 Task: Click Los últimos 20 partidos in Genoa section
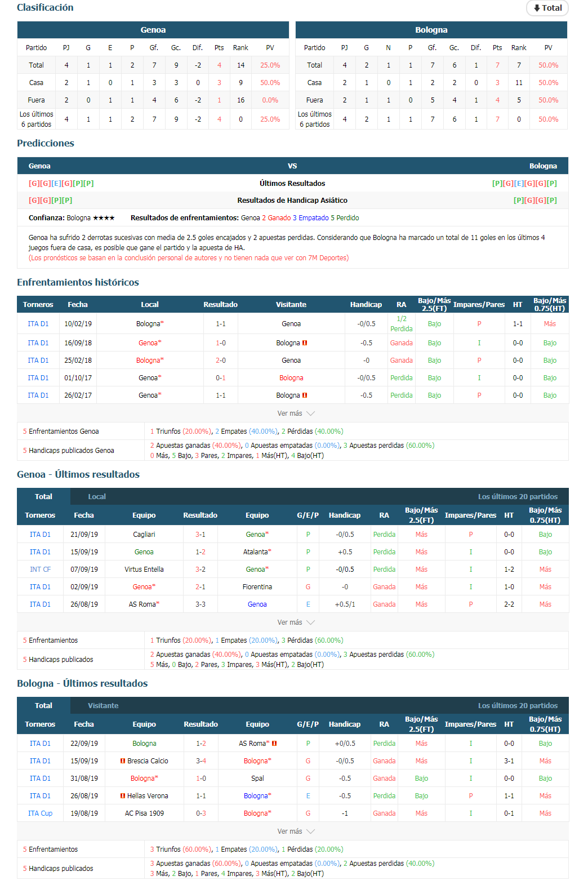click(518, 496)
